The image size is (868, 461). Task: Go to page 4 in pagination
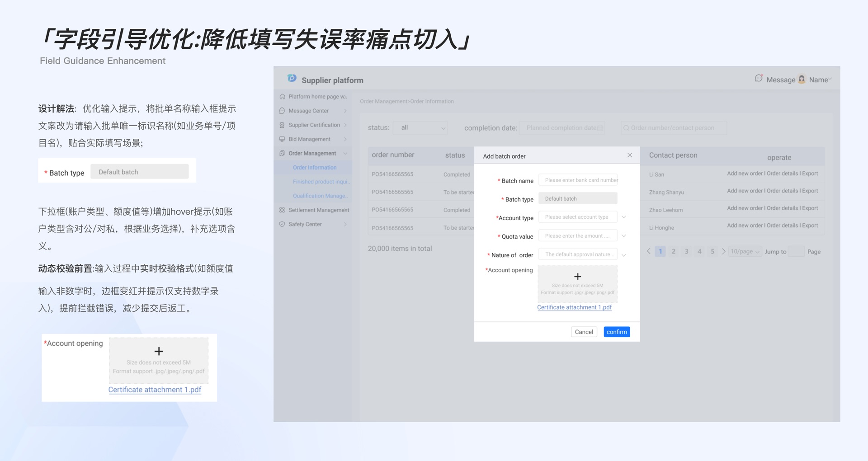[699, 251]
